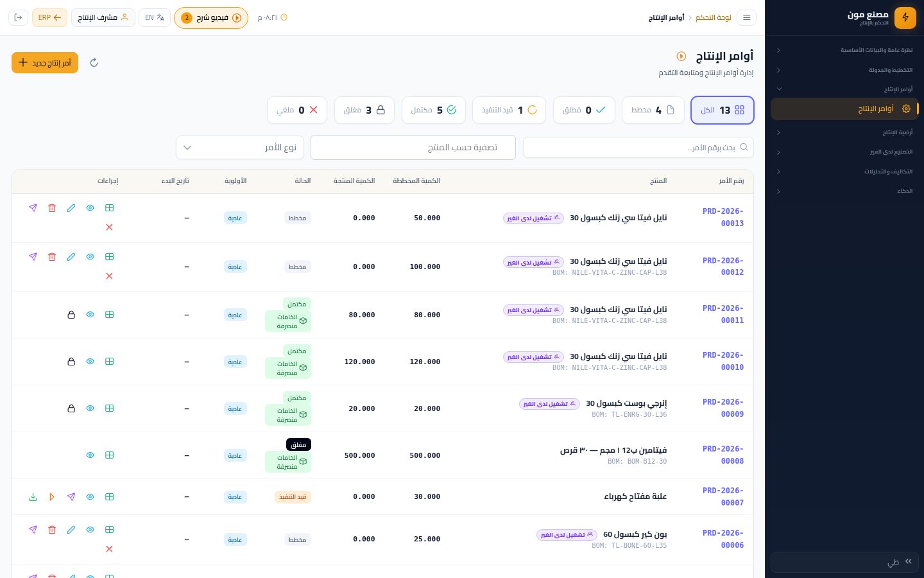Delete order PRD-2026-00013 with trash icon
924x578 pixels.
pyautogui.click(x=52, y=208)
